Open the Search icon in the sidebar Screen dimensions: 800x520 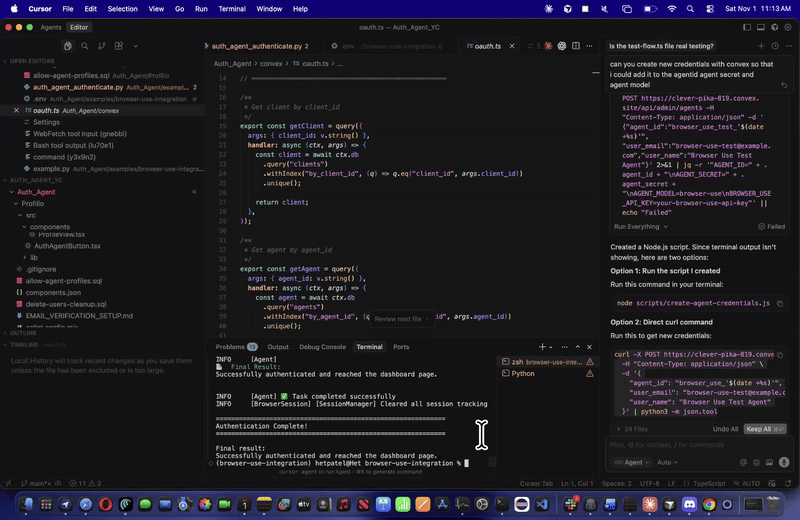[85, 46]
